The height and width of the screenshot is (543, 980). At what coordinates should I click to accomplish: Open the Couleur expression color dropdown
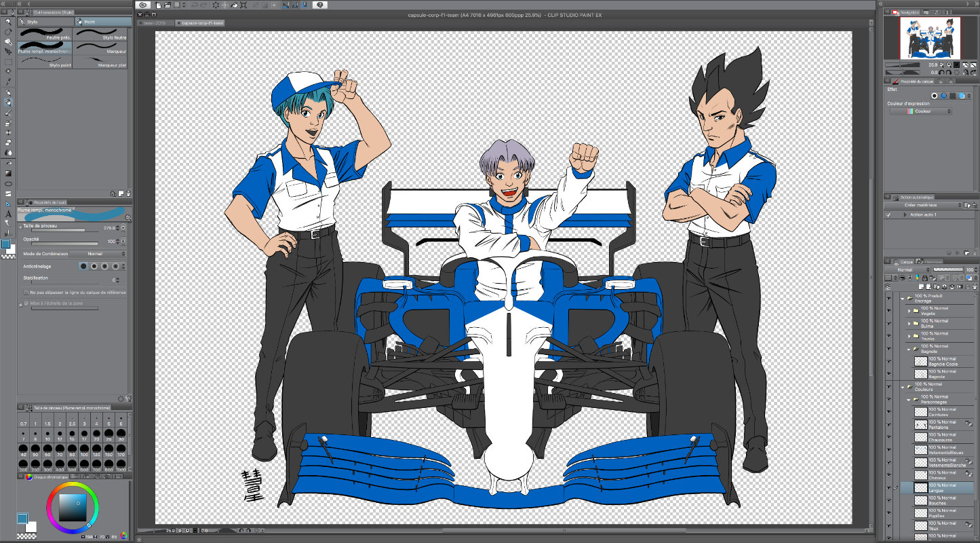(921, 111)
